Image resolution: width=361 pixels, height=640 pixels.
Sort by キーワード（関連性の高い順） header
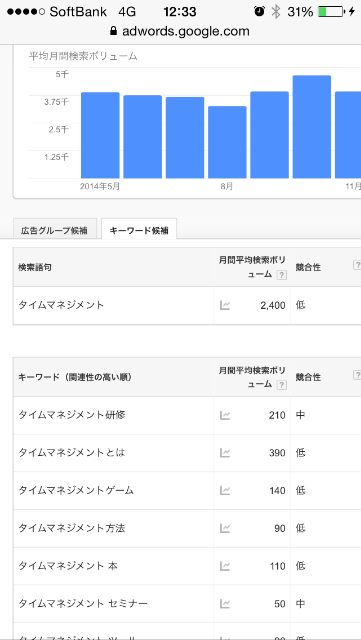coord(75,378)
